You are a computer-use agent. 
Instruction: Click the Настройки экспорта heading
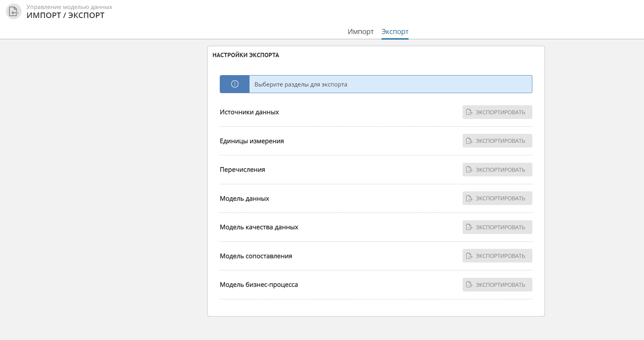point(246,55)
